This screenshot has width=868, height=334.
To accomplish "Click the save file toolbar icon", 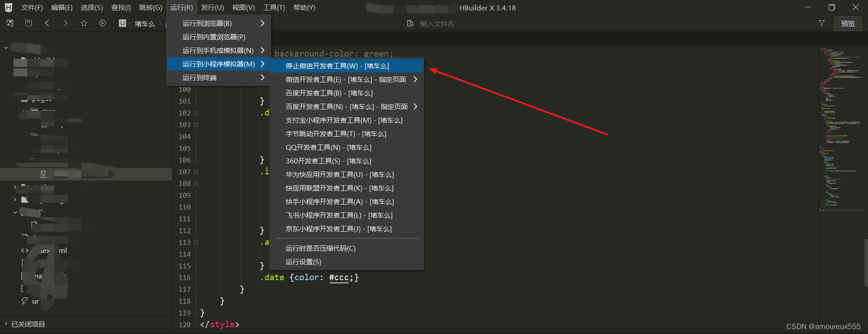I will (28, 23).
